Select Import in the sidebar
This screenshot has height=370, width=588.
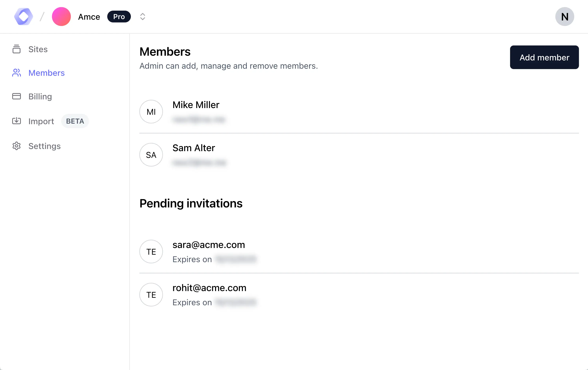41,121
